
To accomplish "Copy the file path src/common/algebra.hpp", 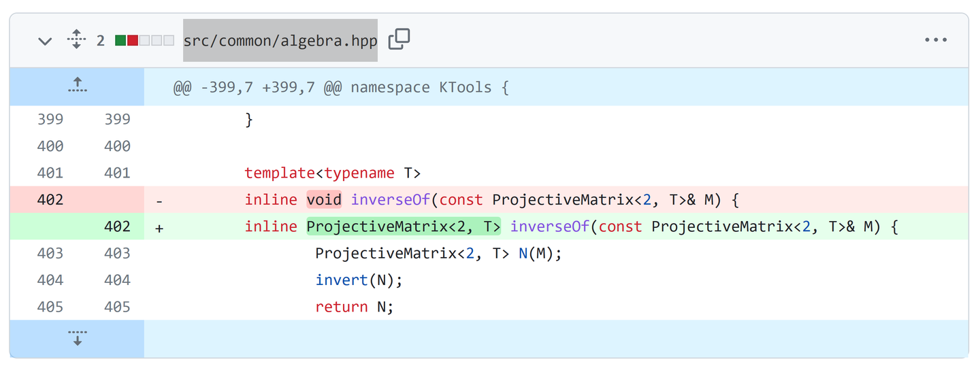I will tap(399, 40).
